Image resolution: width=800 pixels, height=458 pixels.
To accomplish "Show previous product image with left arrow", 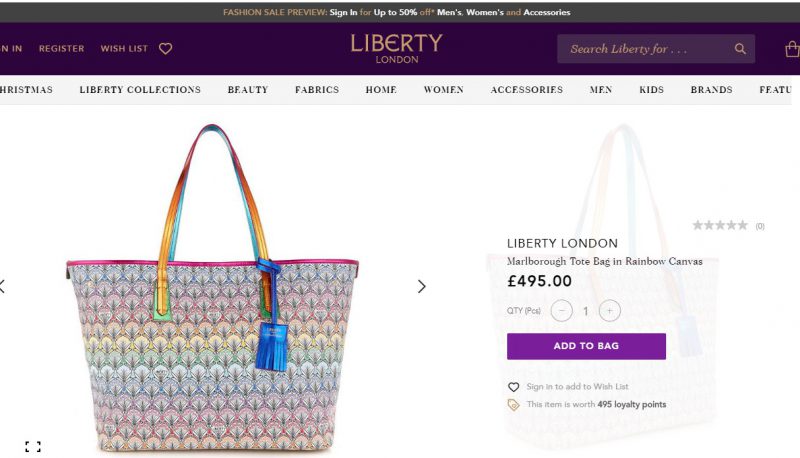I will pyautogui.click(x=2, y=286).
